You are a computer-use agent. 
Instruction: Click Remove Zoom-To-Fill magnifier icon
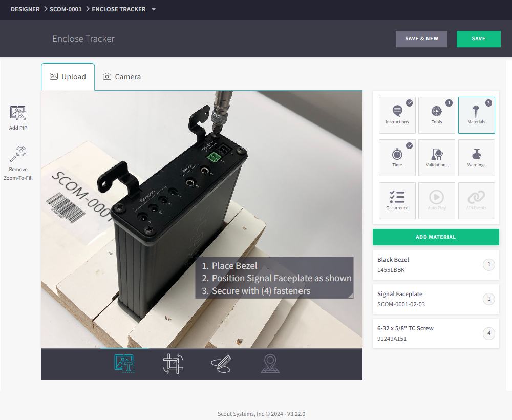[18, 154]
